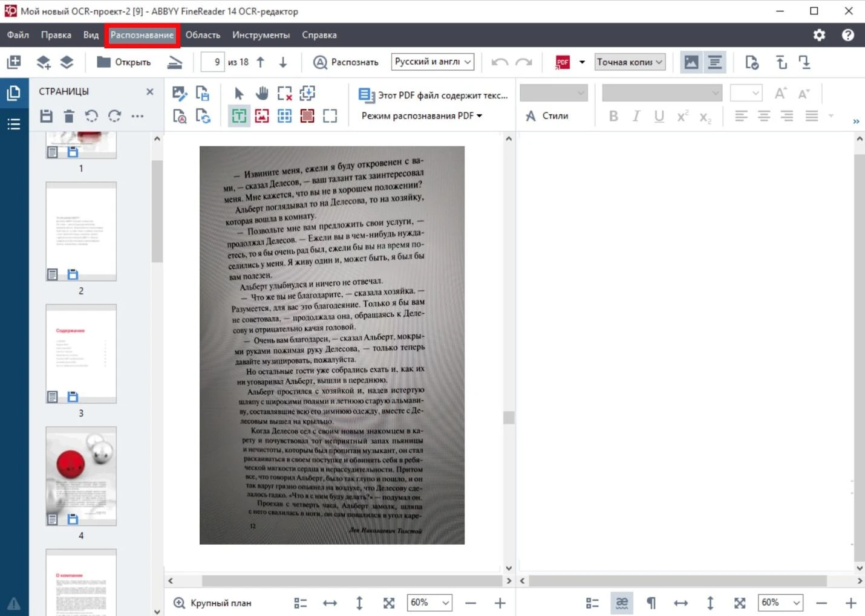Open the Инструменты menu

click(261, 35)
